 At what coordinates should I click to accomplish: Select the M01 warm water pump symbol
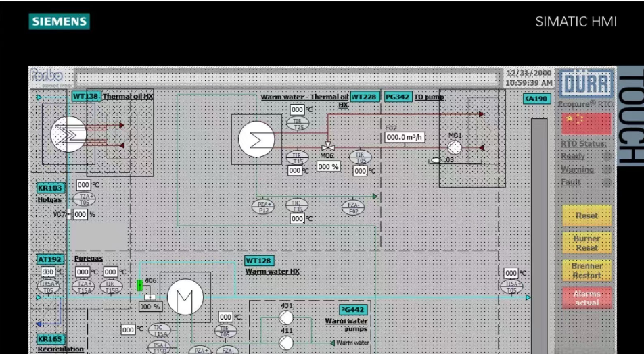(x=286, y=318)
